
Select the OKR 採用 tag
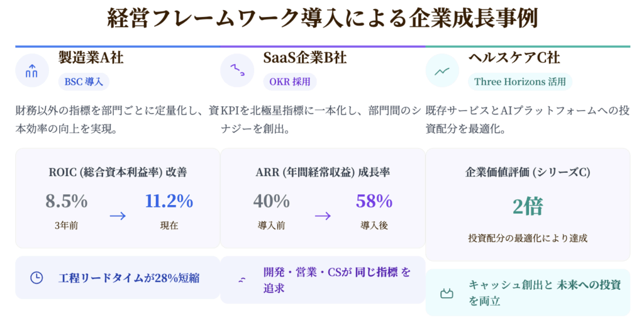pos(289,81)
